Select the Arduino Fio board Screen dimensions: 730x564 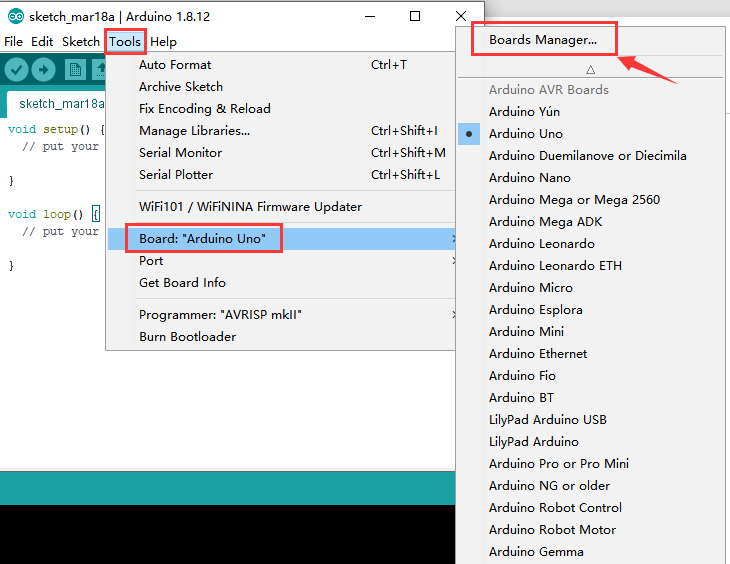[590, 376]
